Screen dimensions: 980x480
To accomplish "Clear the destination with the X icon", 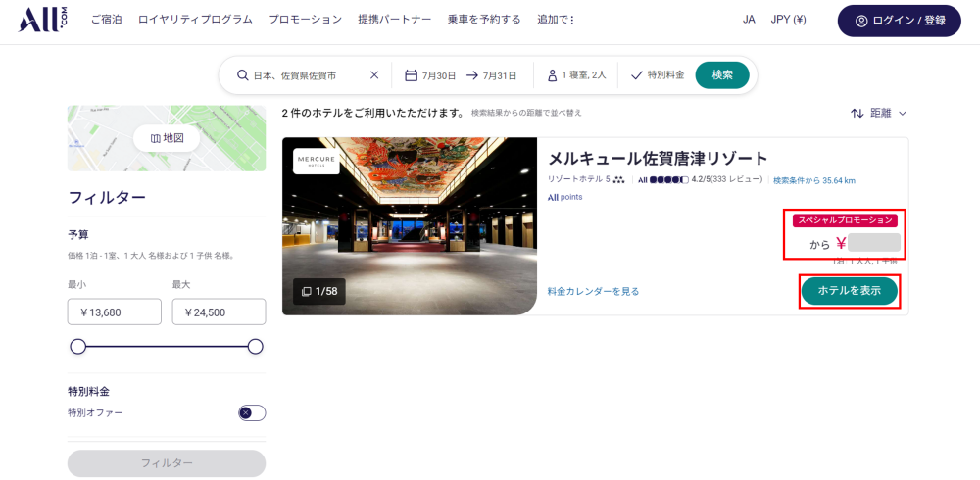I will tap(374, 75).
